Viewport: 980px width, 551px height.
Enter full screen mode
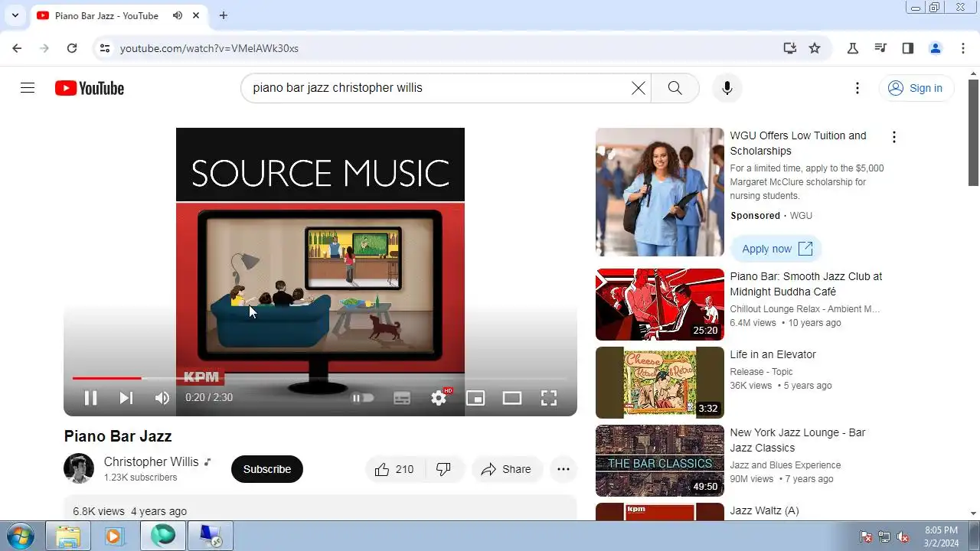coord(549,398)
